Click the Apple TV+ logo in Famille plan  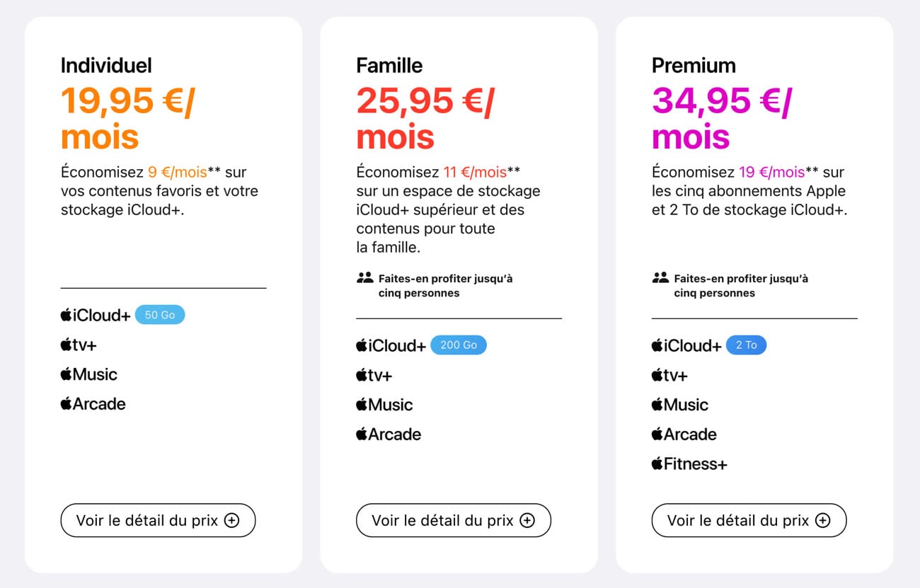pyautogui.click(x=374, y=375)
